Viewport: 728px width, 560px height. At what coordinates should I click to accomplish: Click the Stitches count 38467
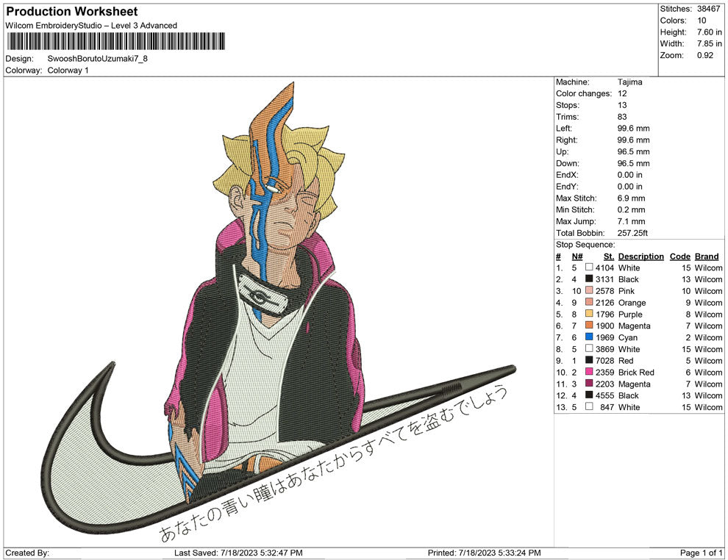[708, 9]
